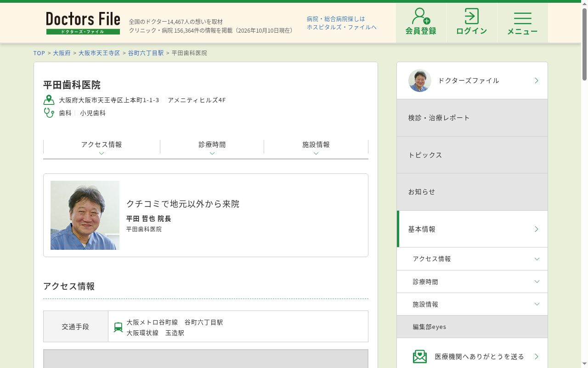Screen dimensions: 588x368
Task: Jump to アクセス情報 tab
Action: click(102, 144)
